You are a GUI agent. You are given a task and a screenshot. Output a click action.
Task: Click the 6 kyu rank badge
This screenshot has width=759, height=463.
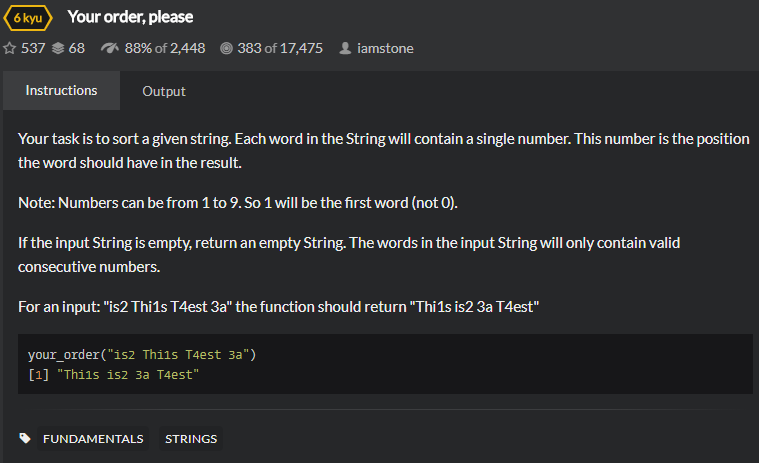point(31,17)
